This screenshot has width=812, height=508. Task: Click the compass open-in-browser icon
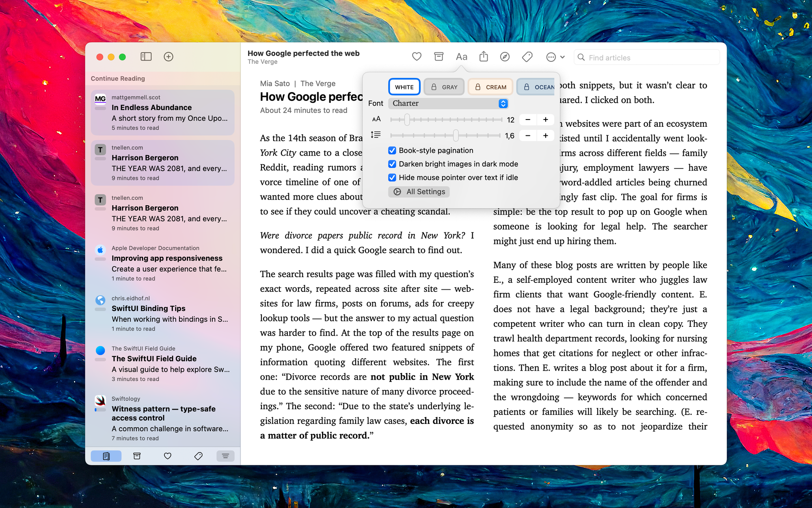click(505, 57)
